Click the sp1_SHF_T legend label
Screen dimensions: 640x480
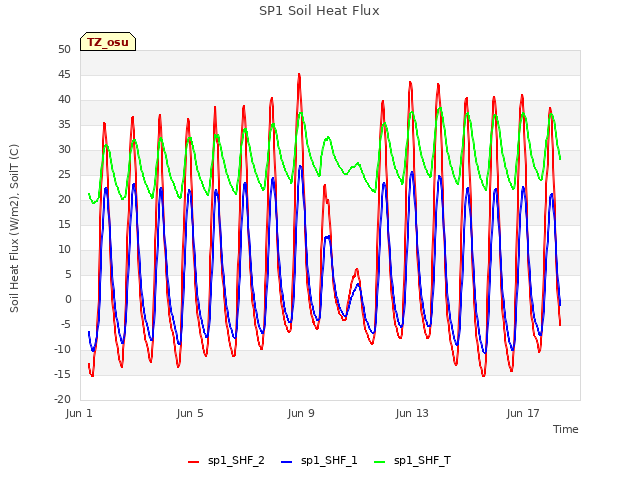point(422,461)
